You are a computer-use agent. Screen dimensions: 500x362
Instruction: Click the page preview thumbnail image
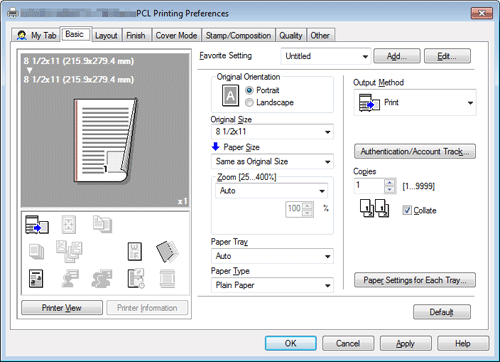[105, 140]
